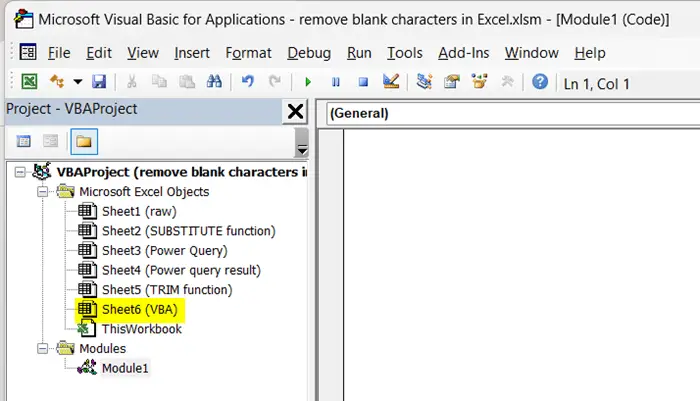Open the Help menu
This screenshot has height=401, width=700.
point(590,53)
